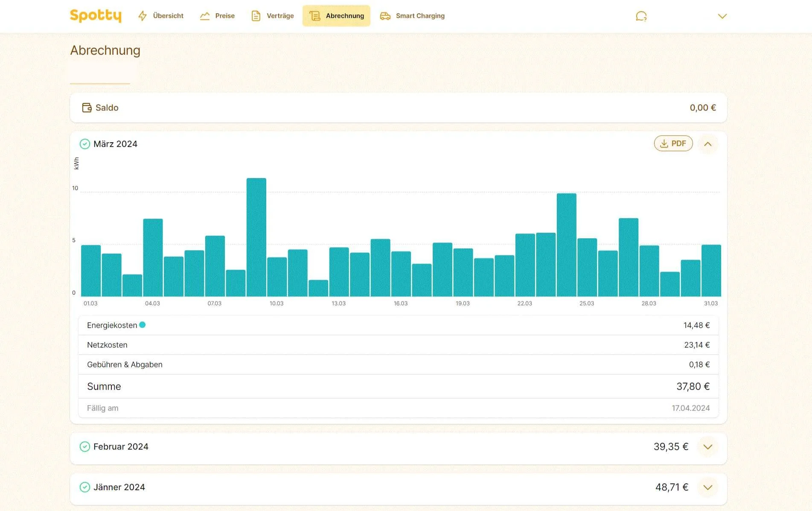Screen dimensions: 812x511
Task: Expand the Februar 2024 invoice
Action: [x=708, y=447]
